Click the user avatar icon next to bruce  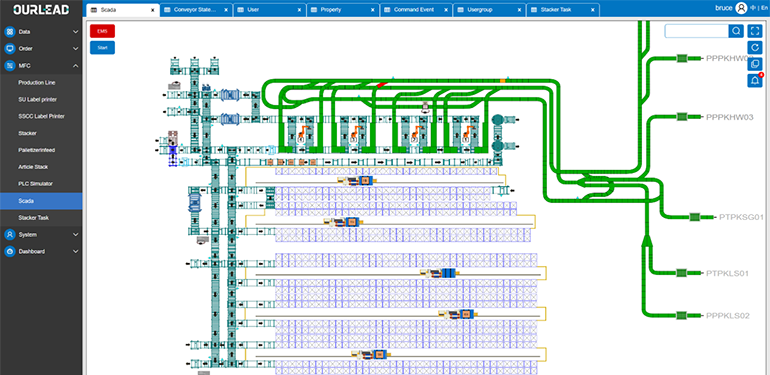742,8
